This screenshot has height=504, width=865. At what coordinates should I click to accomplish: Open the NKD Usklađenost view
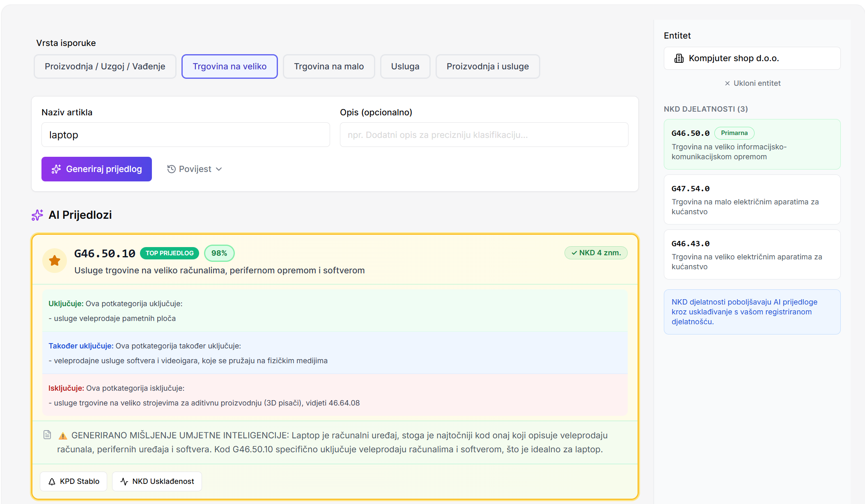tap(157, 481)
